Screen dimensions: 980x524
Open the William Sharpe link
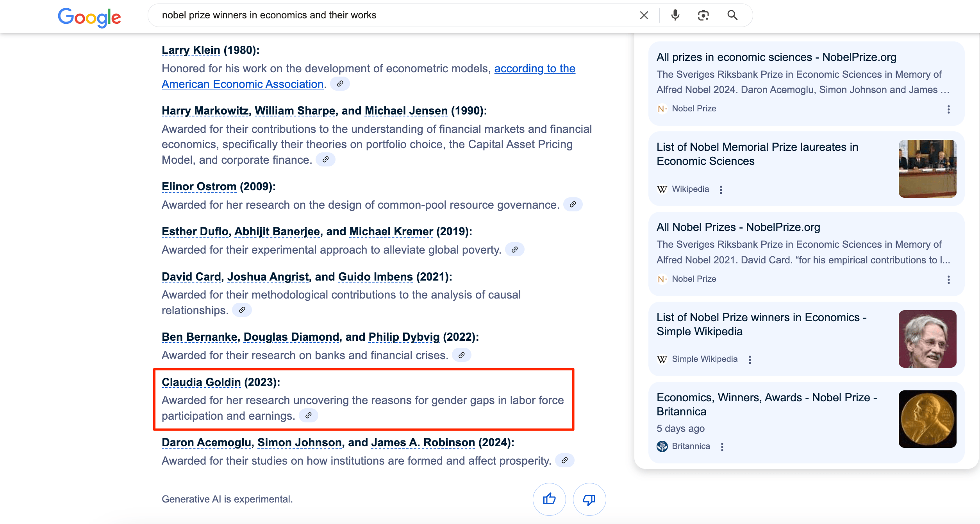click(x=295, y=111)
